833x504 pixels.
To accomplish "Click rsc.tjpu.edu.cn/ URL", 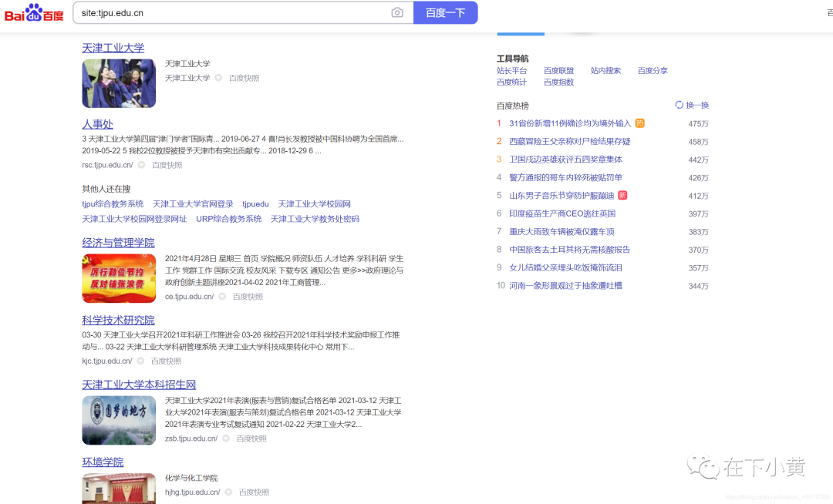I will point(107,165).
